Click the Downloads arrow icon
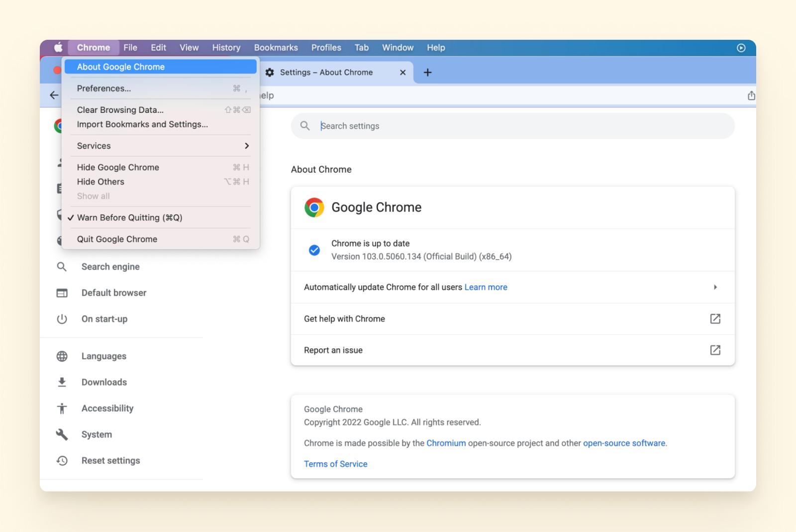Viewport: 796px width, 532px height. [x=62, y=382]
